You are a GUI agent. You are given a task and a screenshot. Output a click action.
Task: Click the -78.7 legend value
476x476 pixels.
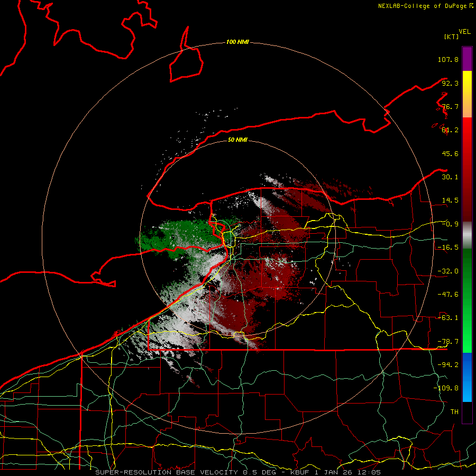click(448, 342)
